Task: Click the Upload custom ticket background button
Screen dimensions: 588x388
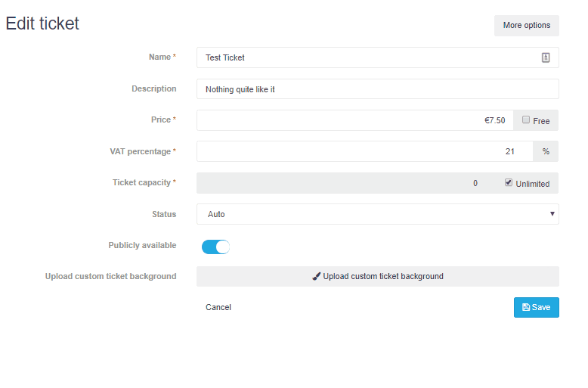Action: pos(378,277)
